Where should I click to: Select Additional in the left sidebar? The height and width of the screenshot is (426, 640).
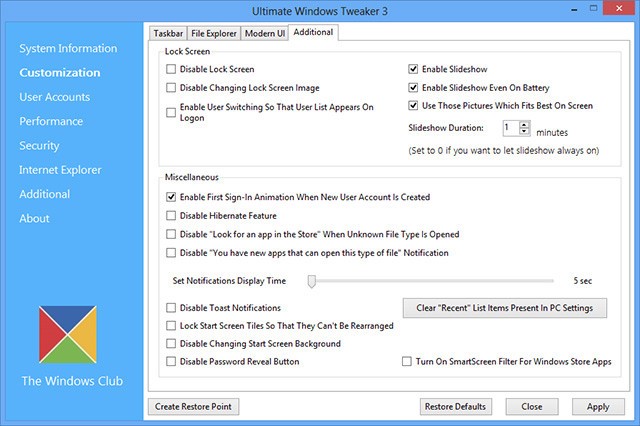(44, 194)
